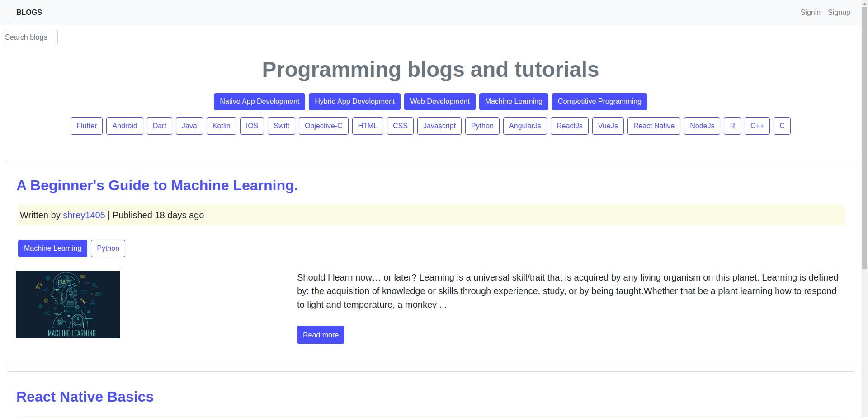Viewport: 868px width, 417px height.
Task: Focus the Search blogs field
Action: (x=31, y=37)
